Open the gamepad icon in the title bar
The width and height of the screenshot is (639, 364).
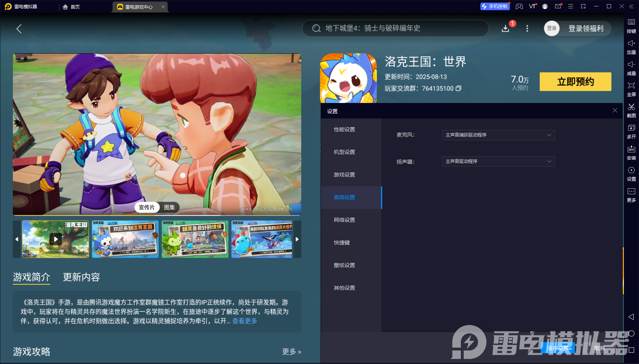[519, 6]
